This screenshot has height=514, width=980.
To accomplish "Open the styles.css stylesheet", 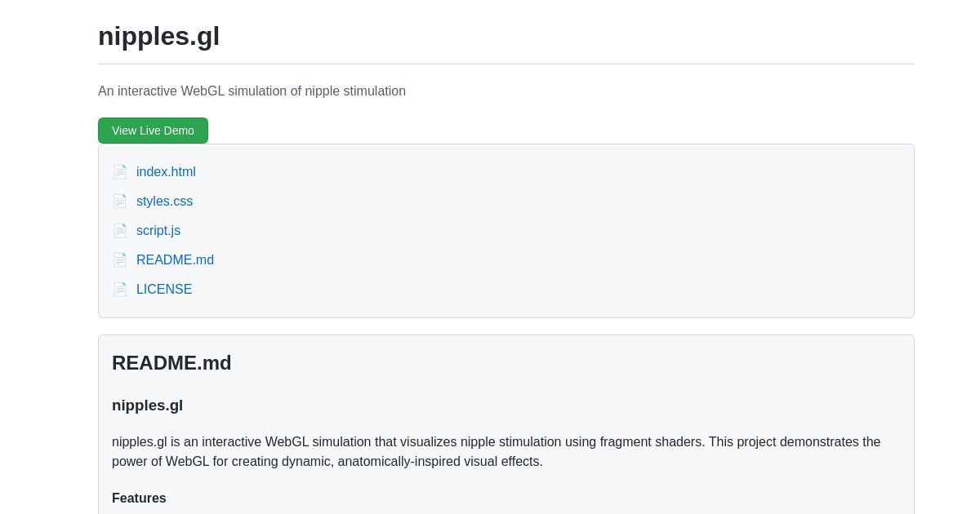I will (164, 201).
